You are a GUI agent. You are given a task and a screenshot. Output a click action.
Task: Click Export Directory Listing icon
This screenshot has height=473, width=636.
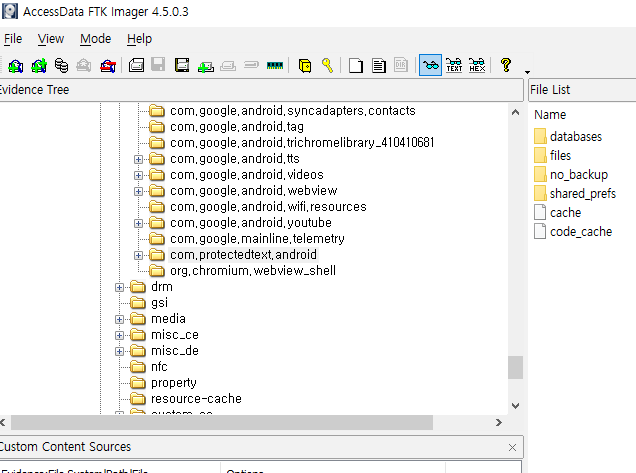401,65
